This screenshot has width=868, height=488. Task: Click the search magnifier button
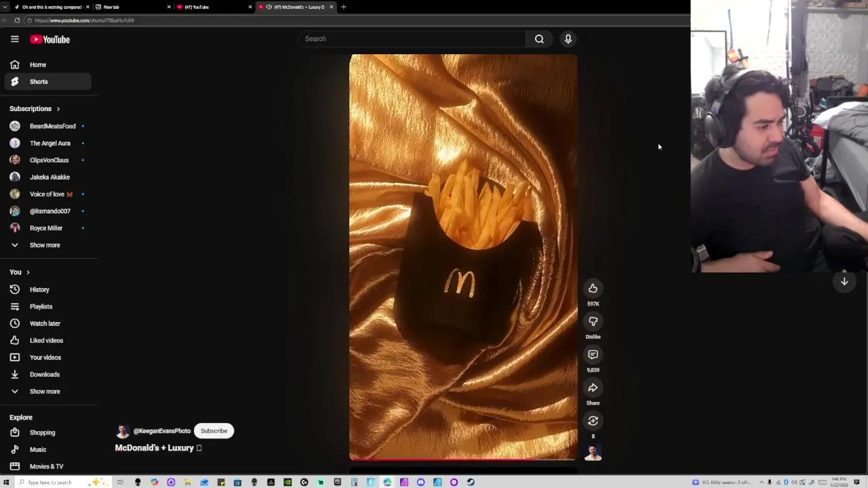539,39
